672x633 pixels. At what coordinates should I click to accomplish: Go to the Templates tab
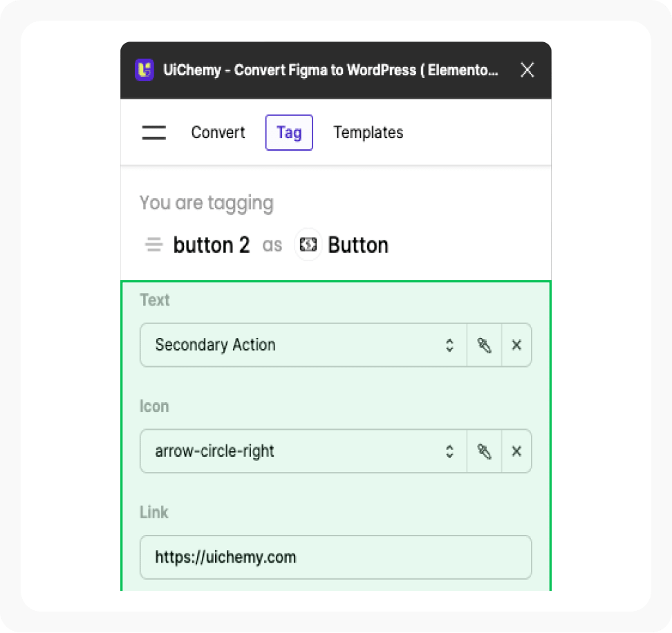[368, 133]
